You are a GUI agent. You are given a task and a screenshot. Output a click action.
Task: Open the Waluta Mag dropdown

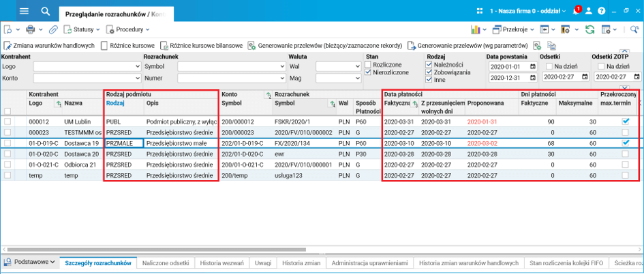coord(357,77)
